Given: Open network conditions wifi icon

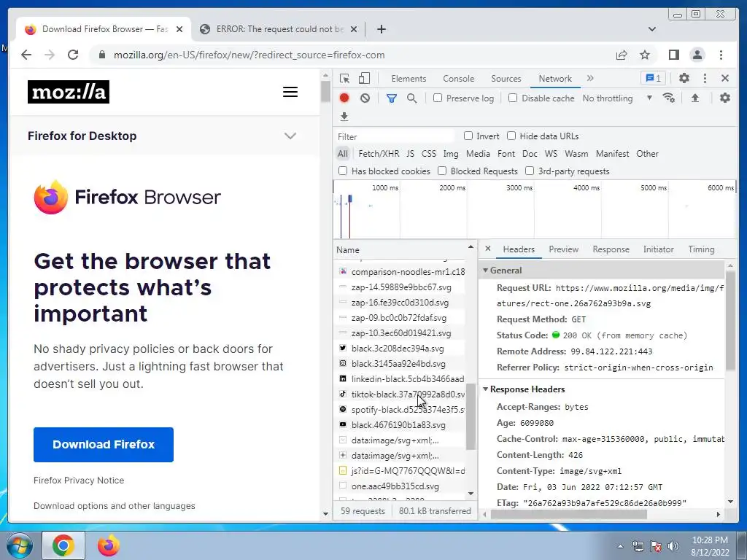Looking at the screenshot, I should pyautogui.click(x=668, y=98).
